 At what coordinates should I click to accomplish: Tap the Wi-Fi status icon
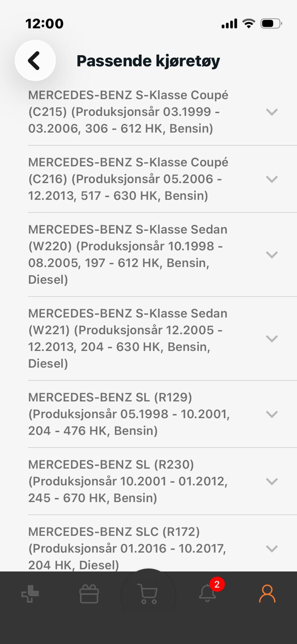[249, 23]
